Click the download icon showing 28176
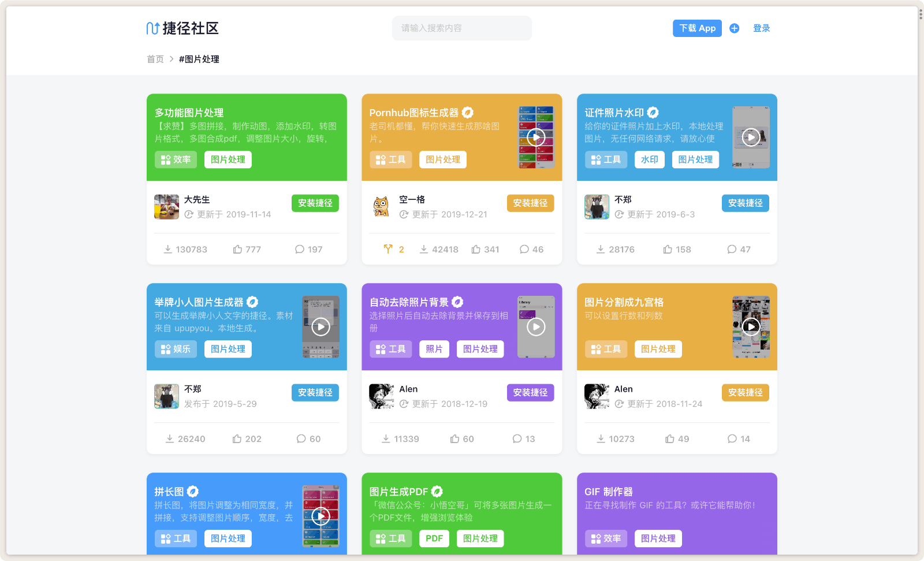 [x=601, y=249]
